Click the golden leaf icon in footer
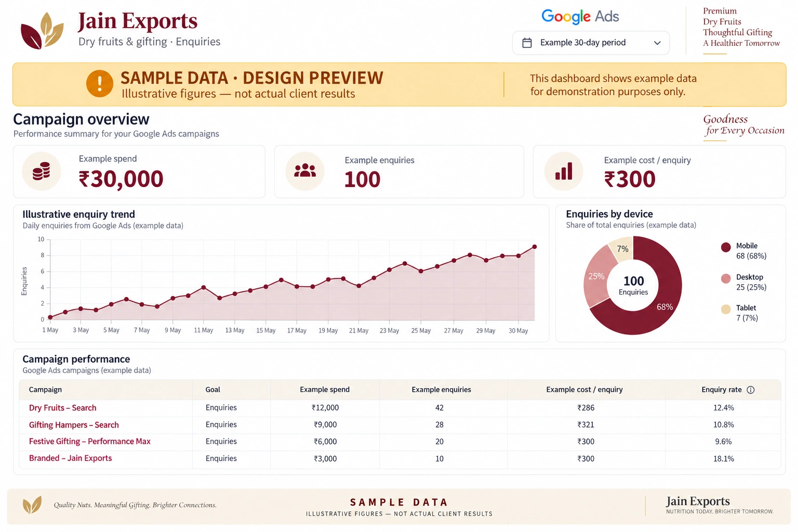798x532 pixels. point(32,504)
